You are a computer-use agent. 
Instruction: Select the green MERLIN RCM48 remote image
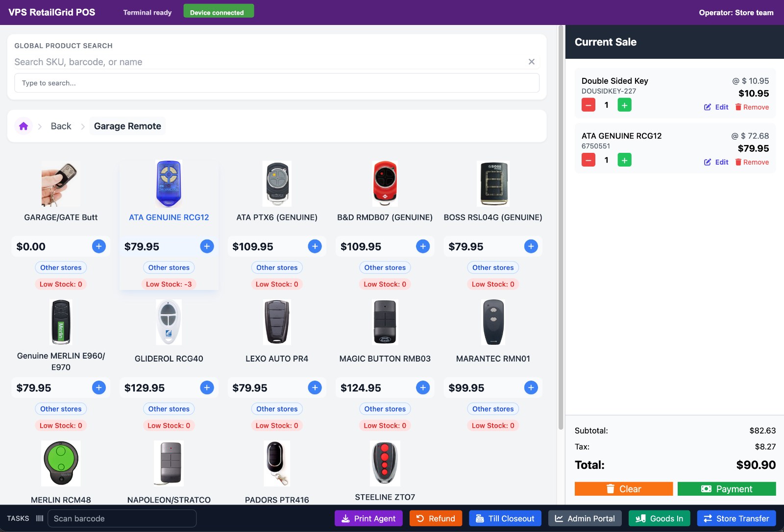(x=61, y=463)
